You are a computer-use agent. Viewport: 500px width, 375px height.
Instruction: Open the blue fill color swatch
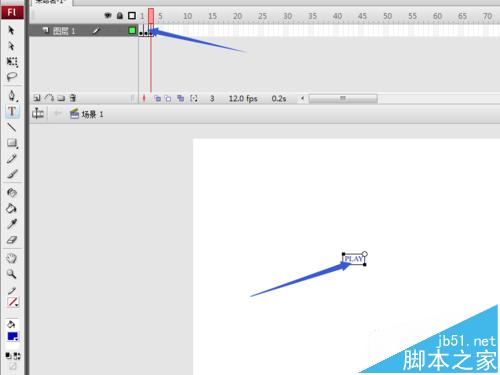[13, 336]
